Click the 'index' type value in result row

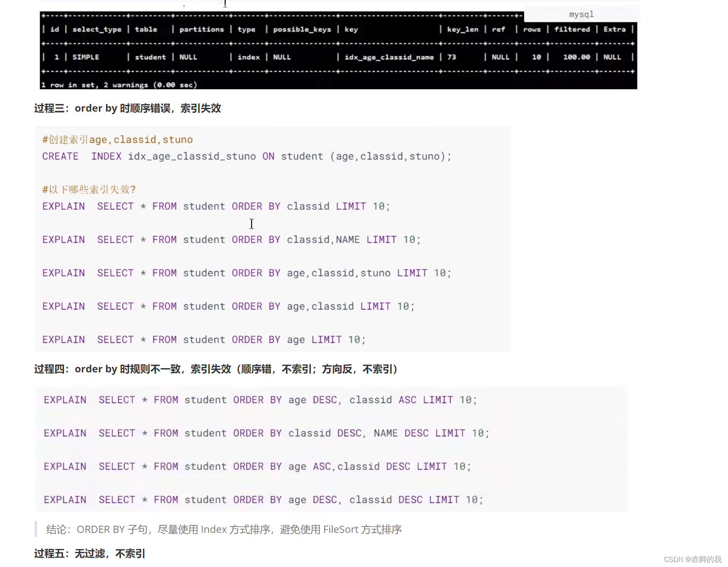(248, 57)
